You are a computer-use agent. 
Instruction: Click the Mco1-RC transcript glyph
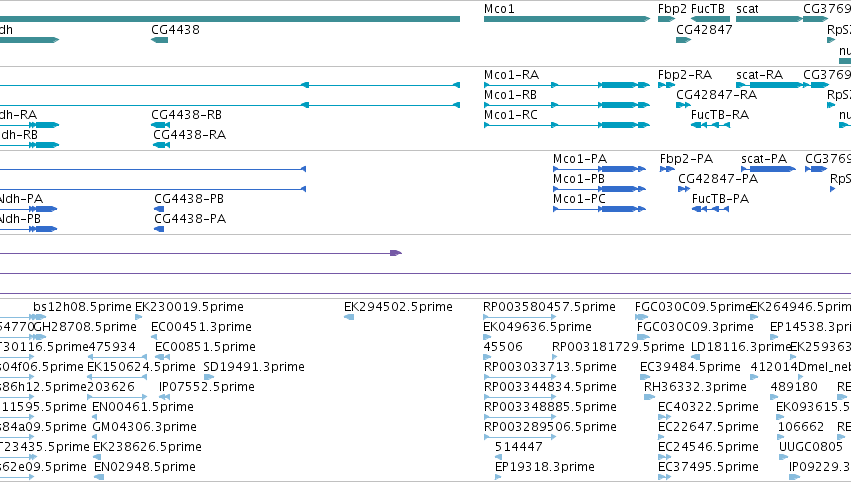pyautogui.click(x=567, y=125)
